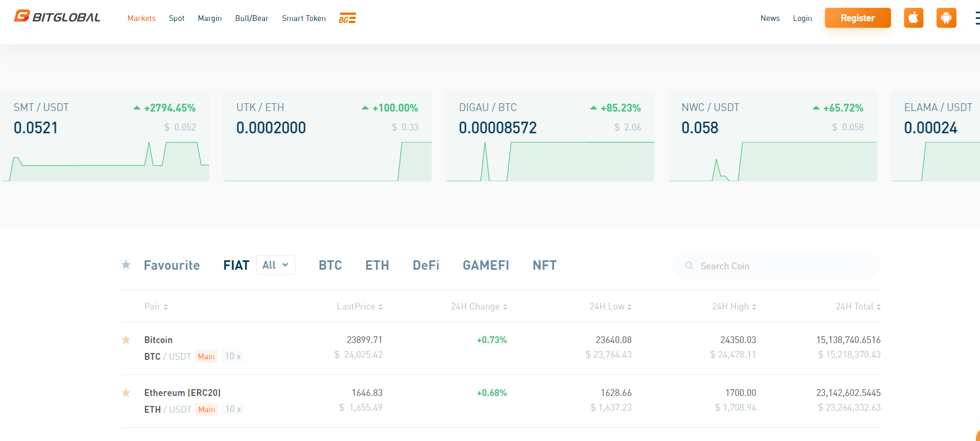Click the Main tag on BTC / USDT

click(x=206, y=357)
